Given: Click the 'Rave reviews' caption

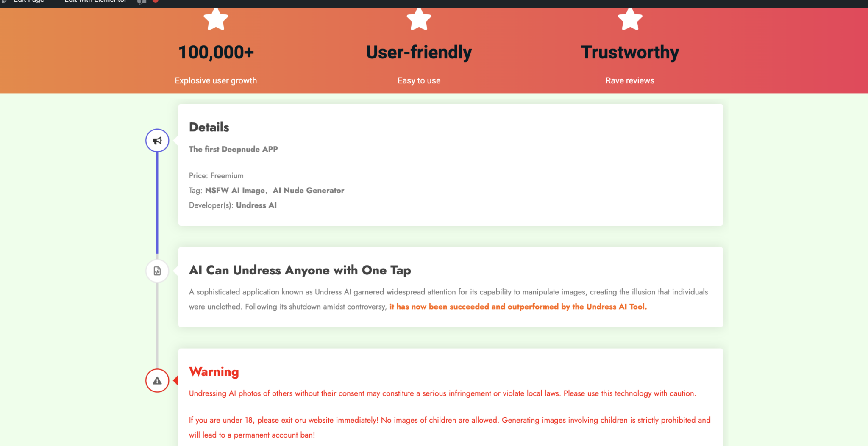Looking at the screenshot, I should click(630, 80).
